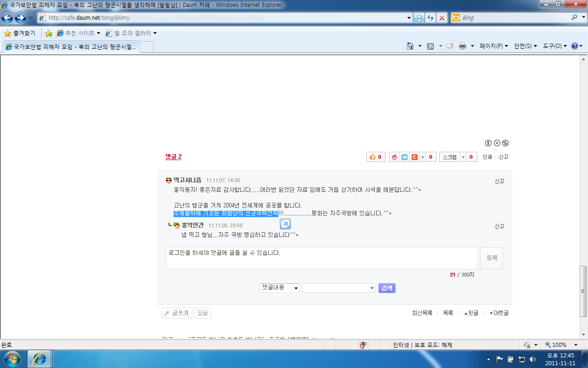The width and height of the screenshot is (588, 368).
Task: Click the pink face share icon
Action: point(395,157)
